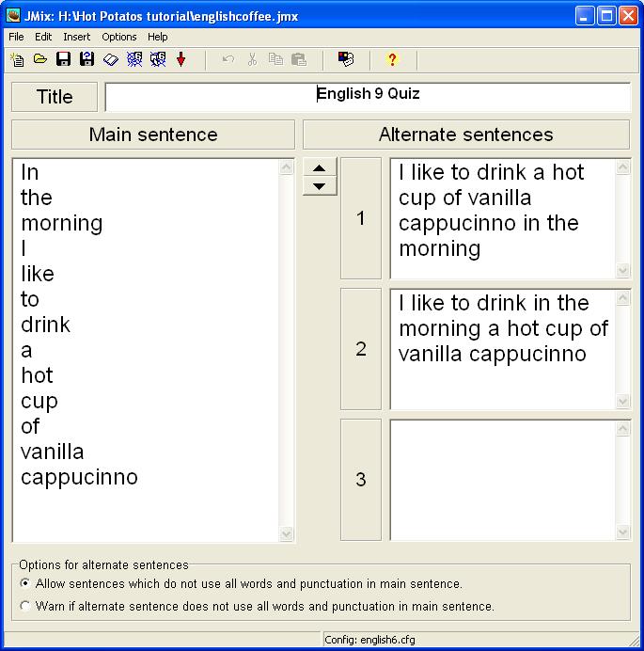Screen dimensions: 644x651
Task: Click the word 'morning' in main sentence
Action: (62, 224)
